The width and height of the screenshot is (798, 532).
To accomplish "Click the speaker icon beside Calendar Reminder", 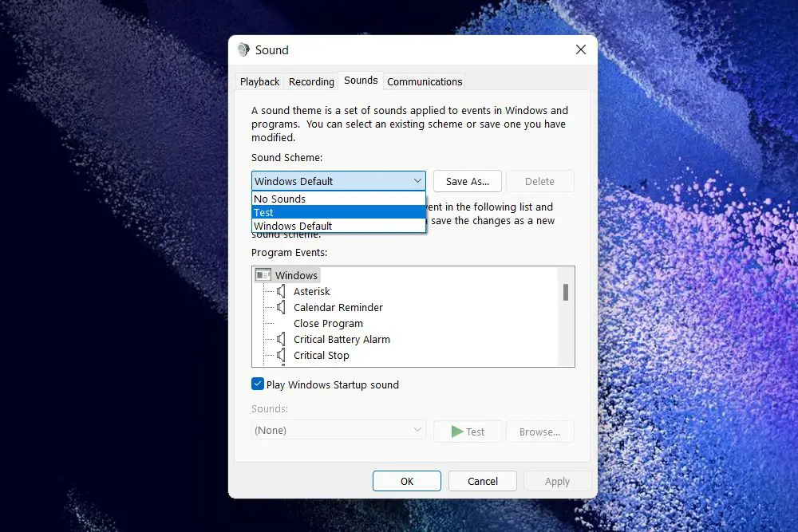I will point(281,307).
